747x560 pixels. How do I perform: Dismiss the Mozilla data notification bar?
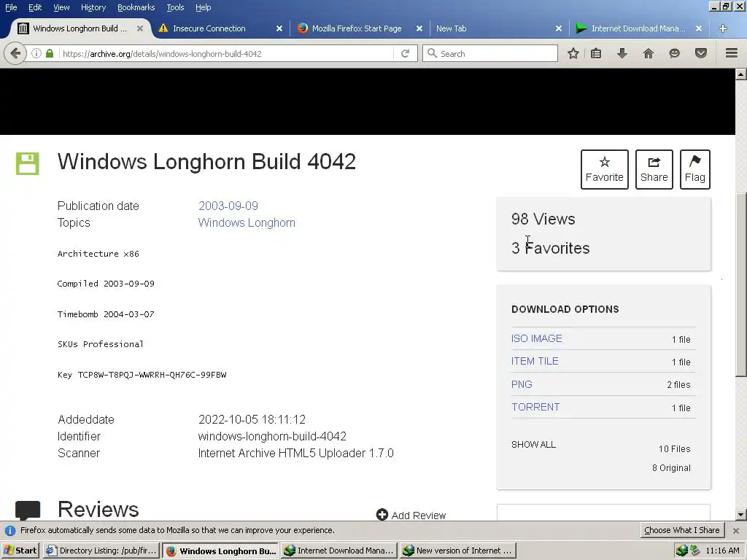(x=736, y=531)
